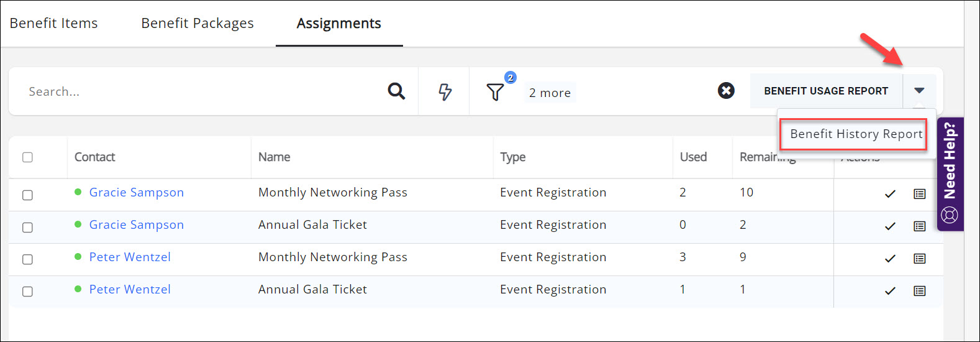The height and width of the screenshot is (342, 980).
Task: Click the Need Help? side tab
Action: [950, 173]
